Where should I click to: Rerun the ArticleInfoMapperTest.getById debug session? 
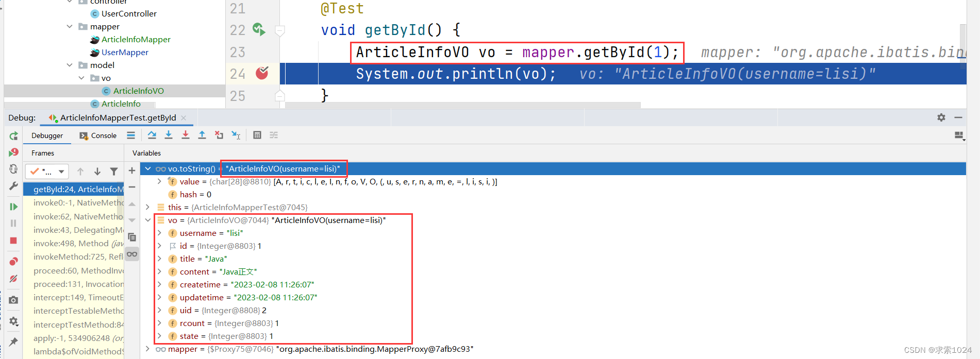[14, 136]
